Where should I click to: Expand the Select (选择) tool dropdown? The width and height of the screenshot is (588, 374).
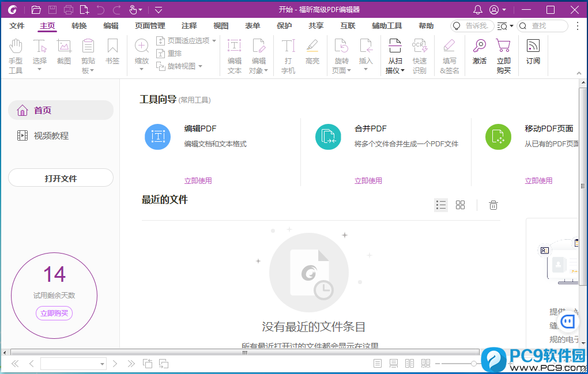pos(39,69)
